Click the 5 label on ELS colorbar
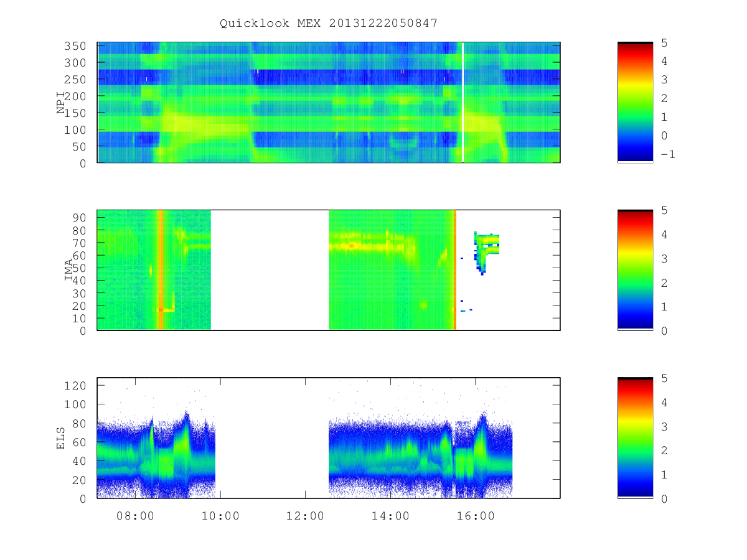Viewport: 747px width, 560px height. (664, 378)
